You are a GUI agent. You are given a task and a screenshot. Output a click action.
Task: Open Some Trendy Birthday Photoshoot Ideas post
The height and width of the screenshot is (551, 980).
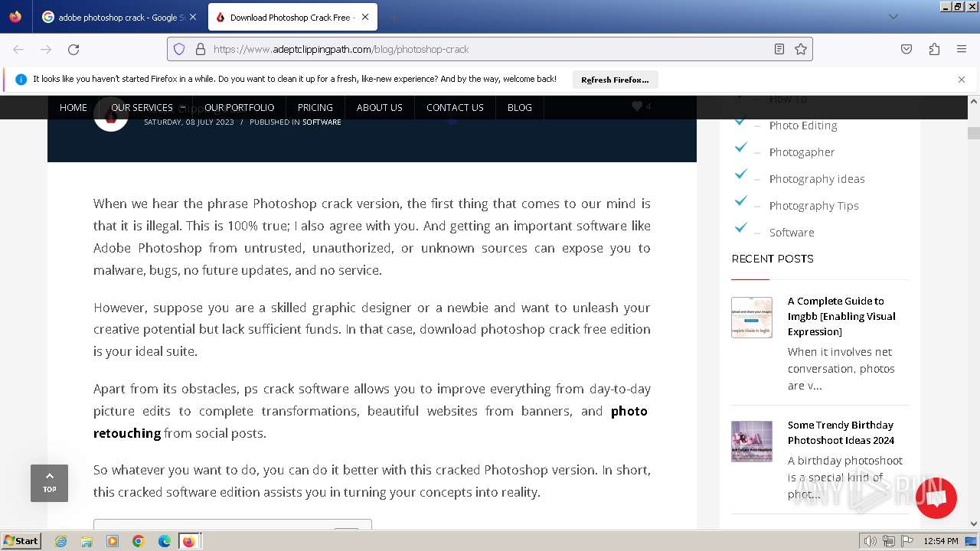pyautogui.click(x=841, y=432)
